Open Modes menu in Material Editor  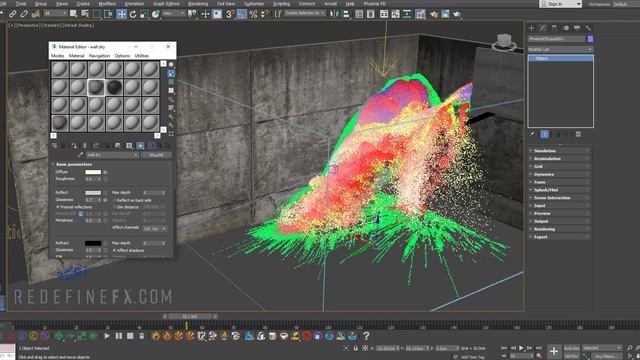[x=57, y=56]
